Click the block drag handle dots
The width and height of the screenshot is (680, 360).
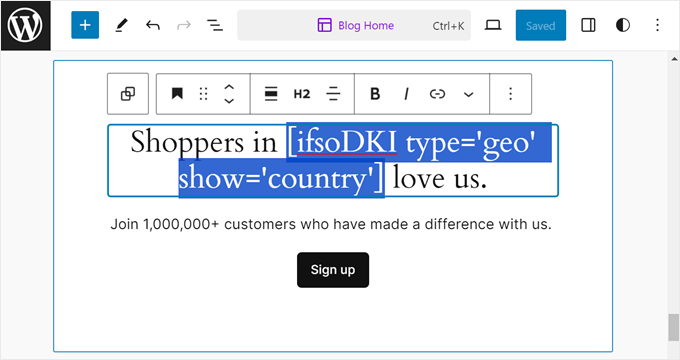coord(203,94)
